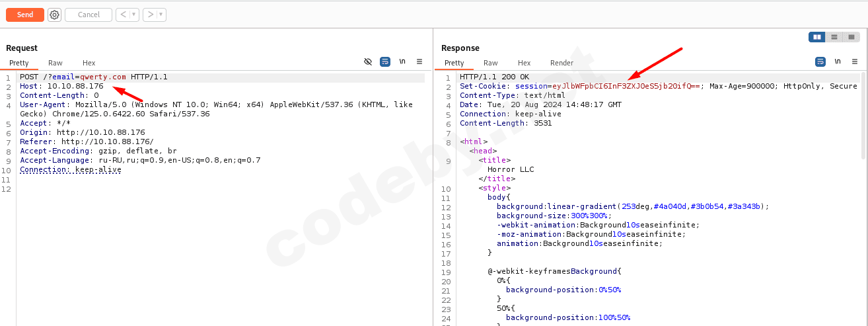Click the background-position:100%50% line

click(568, 317)
